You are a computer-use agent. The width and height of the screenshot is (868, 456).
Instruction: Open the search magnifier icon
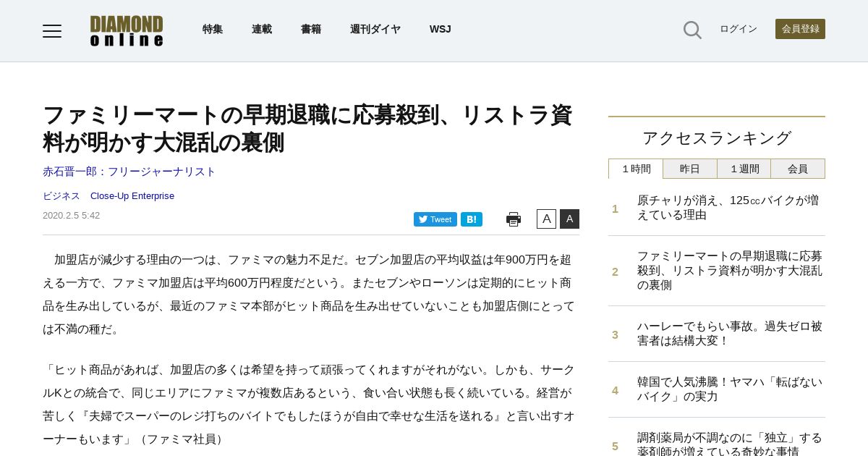(692, 30)
